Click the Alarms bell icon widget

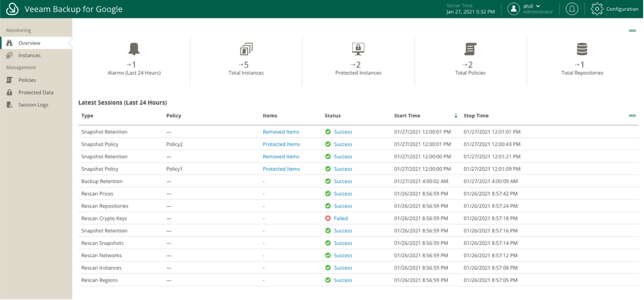point(134,49)
